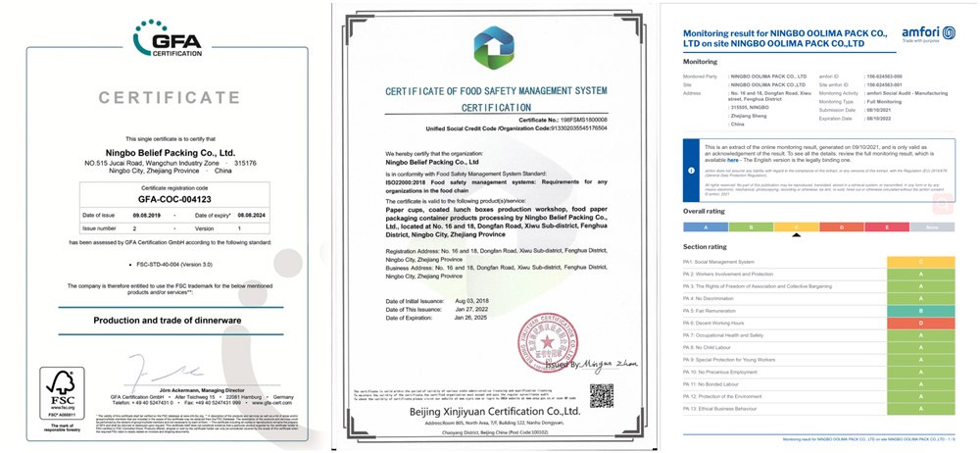Image resolution: width=980 pixels, height=453 pixels.
Task: Click the issue date '09.08.2019'
Action: pyautogui.click(x=146, y=216)
